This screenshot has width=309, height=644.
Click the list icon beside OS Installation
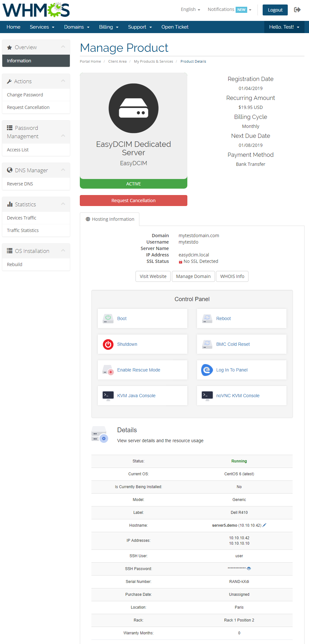point(10,251)
